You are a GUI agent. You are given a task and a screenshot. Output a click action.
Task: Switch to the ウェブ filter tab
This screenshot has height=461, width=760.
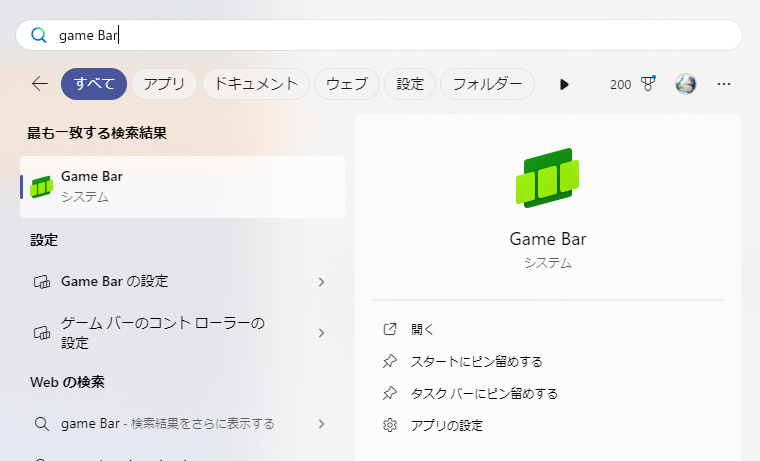pos(347,84)
